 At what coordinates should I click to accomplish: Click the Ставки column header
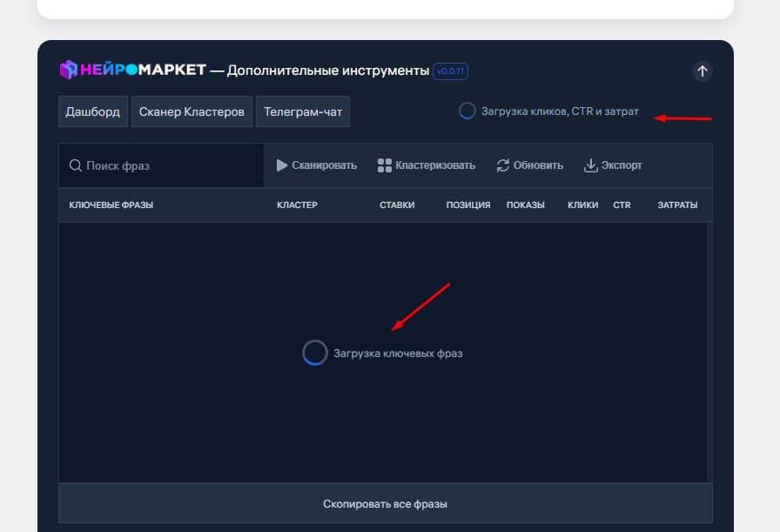397,205
